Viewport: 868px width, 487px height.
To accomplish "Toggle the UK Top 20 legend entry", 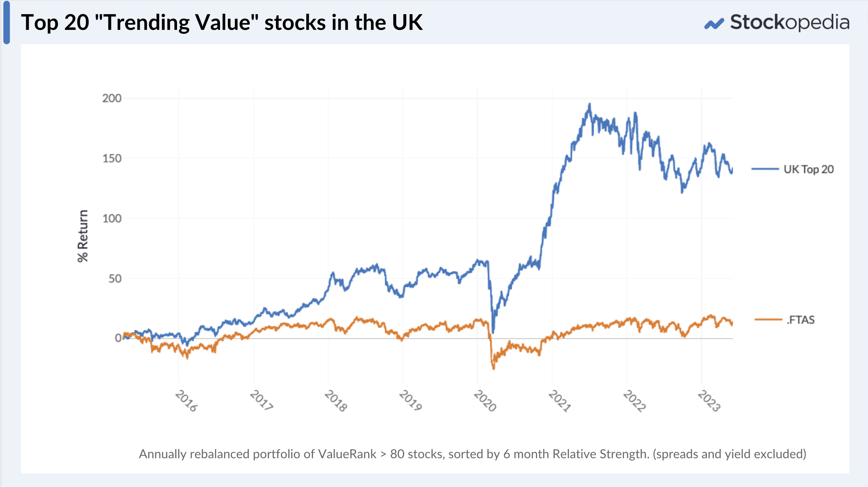I will (808, 170).
